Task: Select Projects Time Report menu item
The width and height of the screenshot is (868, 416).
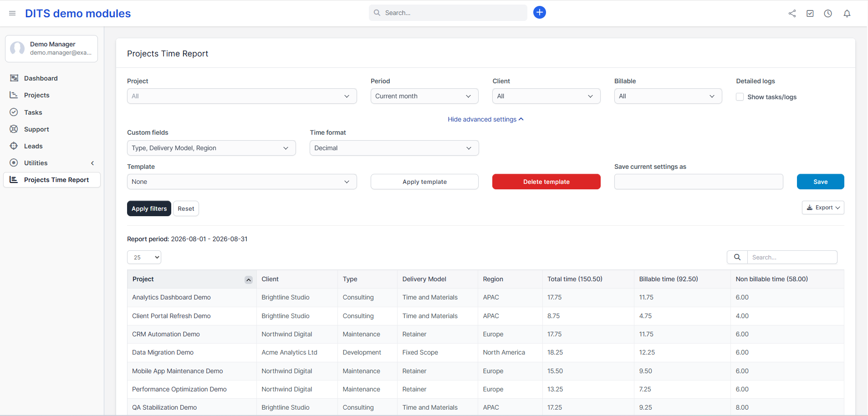Action: coord(52,180)
